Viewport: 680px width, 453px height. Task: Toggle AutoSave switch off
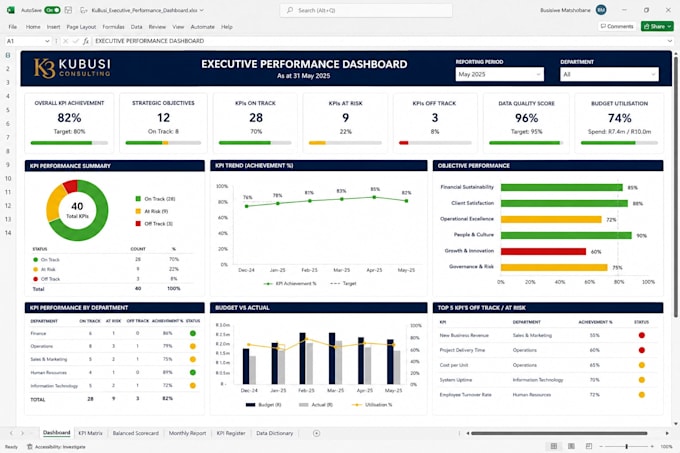click(x=52, y=10)
